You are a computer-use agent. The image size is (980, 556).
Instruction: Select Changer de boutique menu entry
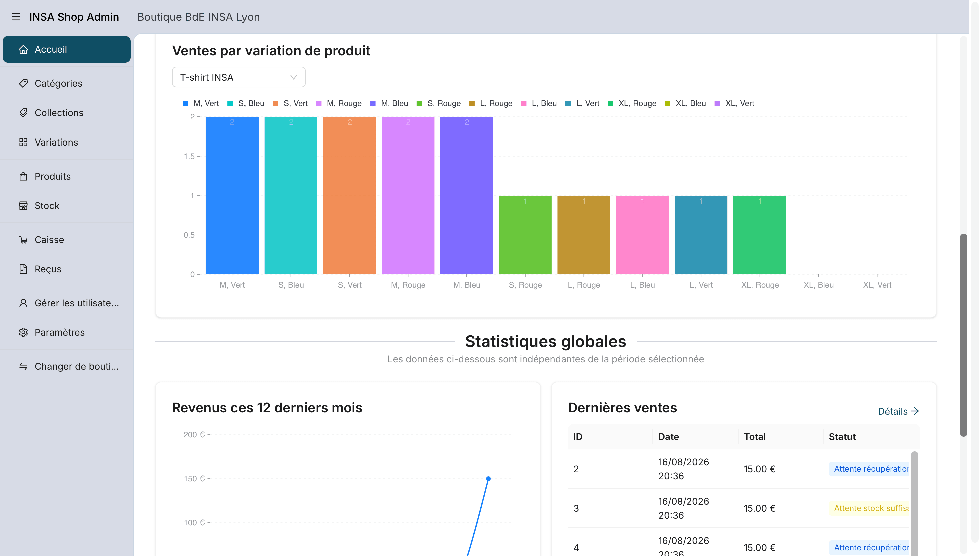(67, 366)
